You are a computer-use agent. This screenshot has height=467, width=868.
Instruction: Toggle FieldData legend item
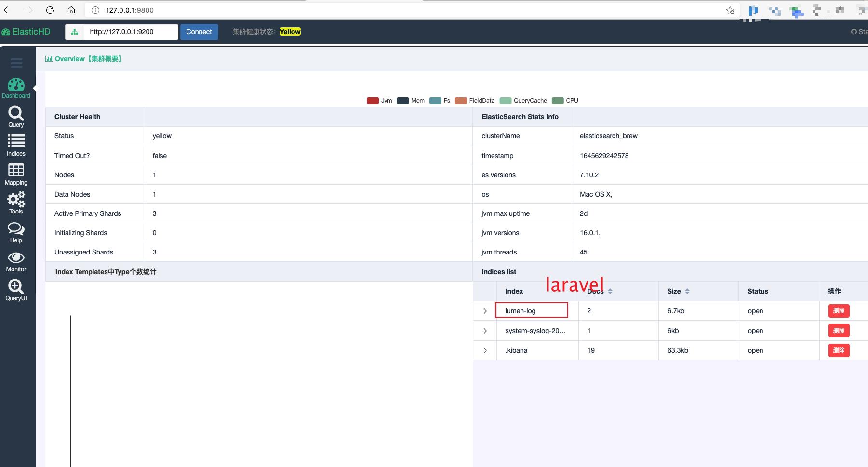tap(475, 101)
